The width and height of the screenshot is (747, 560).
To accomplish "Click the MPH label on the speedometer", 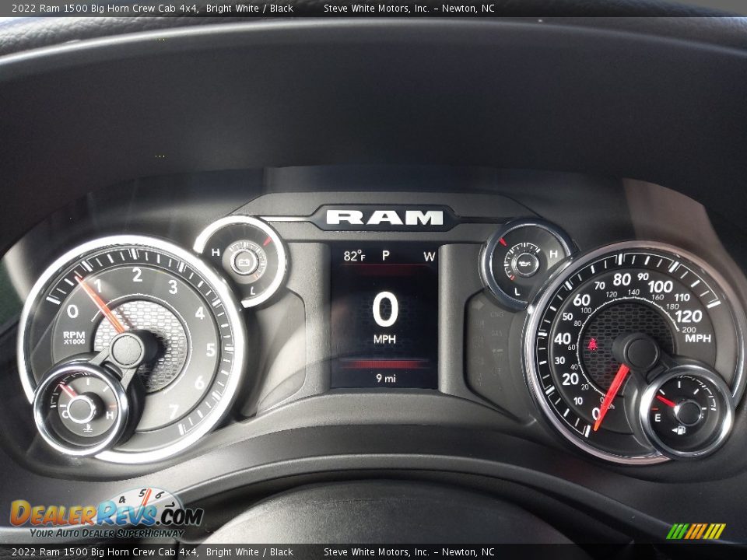I will tap(698, 338).
